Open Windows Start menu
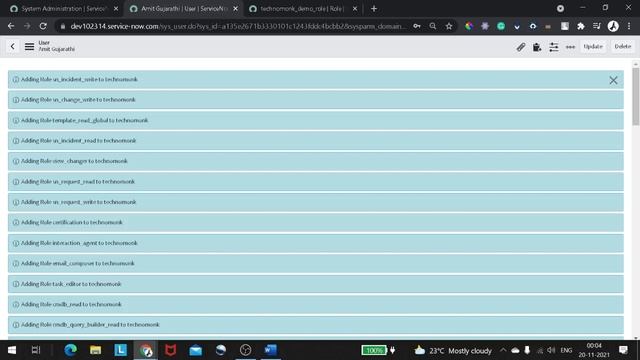The image size is (640, 360). click(12, 350)
